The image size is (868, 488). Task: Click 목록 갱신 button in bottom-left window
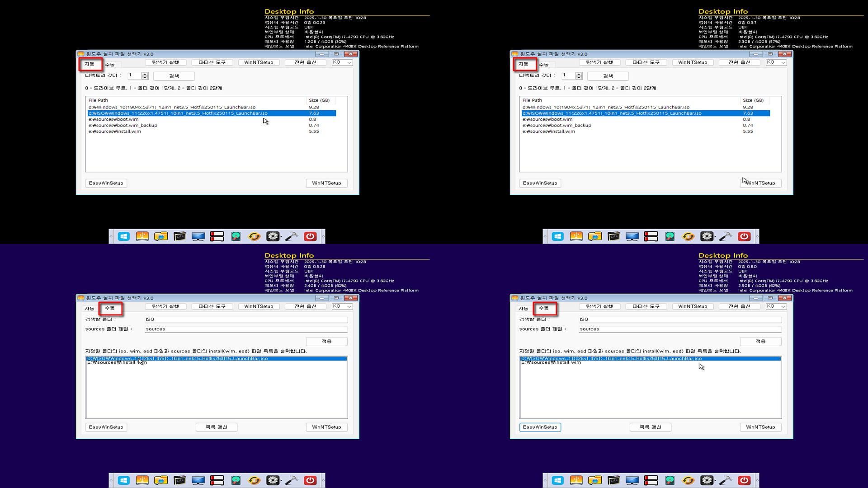(216, 427)
